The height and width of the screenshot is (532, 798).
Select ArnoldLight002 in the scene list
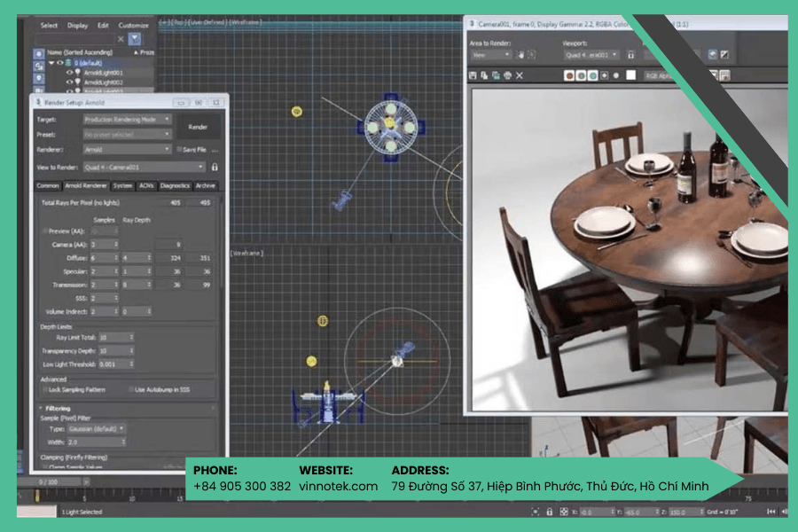104,82
